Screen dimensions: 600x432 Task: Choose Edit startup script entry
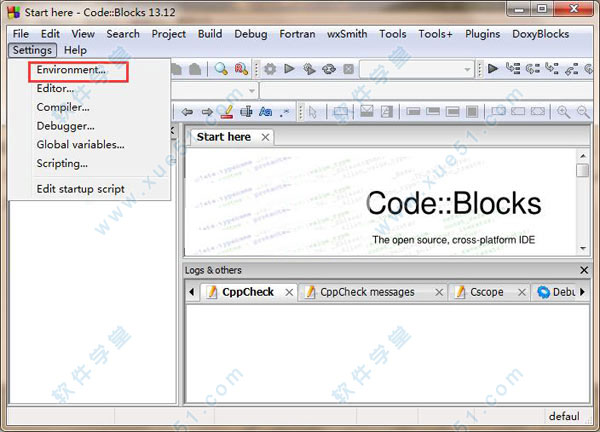(89, 189)
